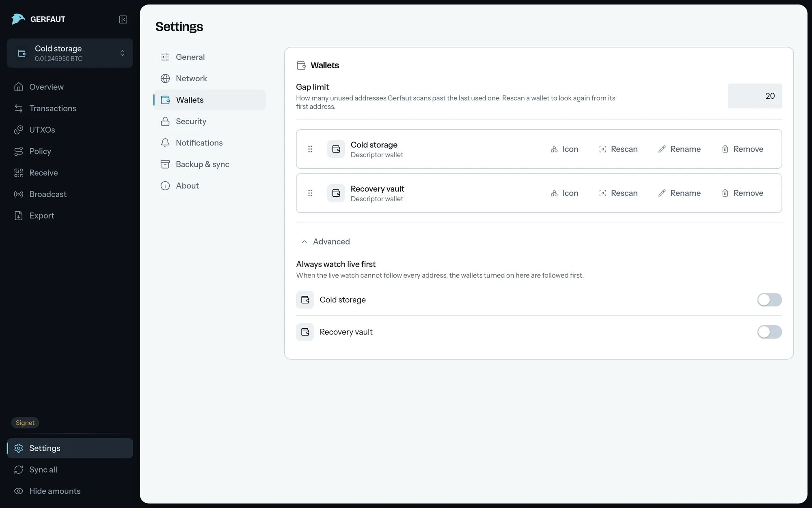Image resolution: width=812 pixels, height=508 pixels.
Task: Click the Broadcast signal icon
Action: [x=19, y=194]
